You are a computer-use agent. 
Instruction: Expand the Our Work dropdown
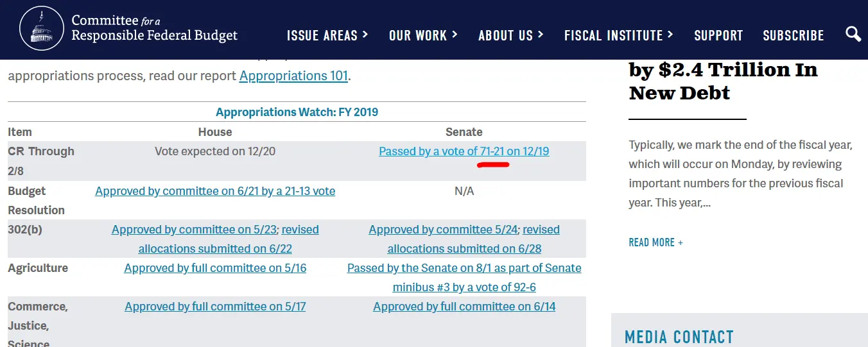pyautogui.click(x=423, y=35)
